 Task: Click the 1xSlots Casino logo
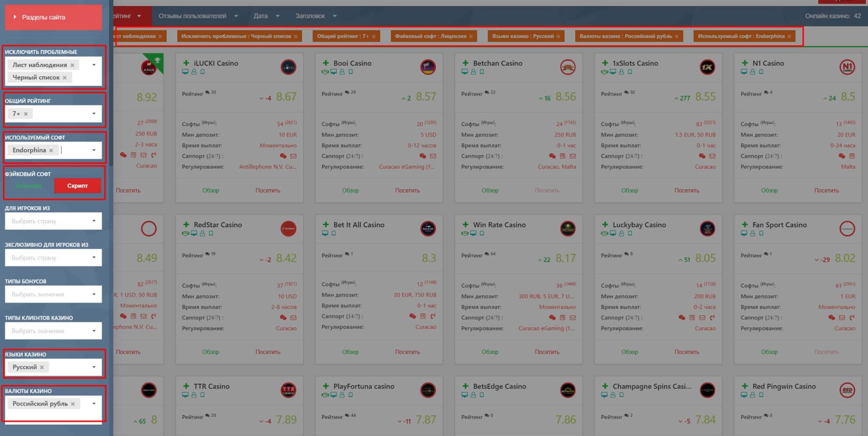tap(707, 67)
